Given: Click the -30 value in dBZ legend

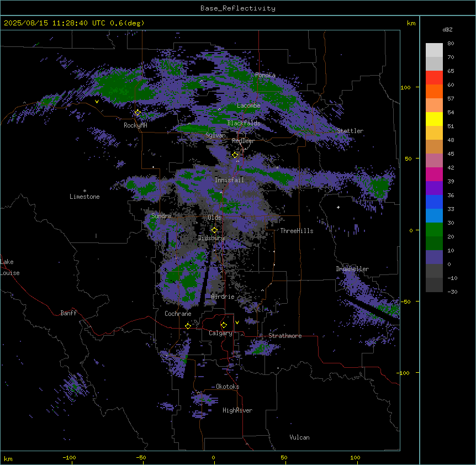Looking at the screenshot, I should tap(452, 292).
